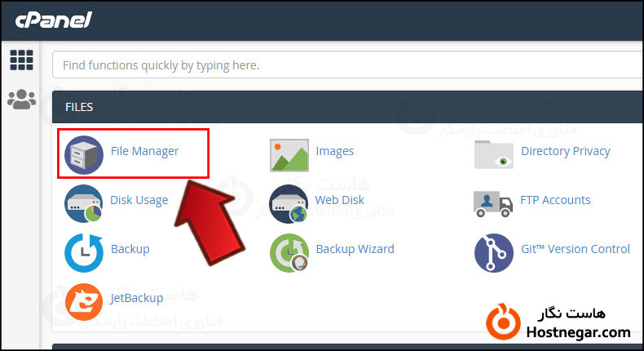644x351 pixels.
Task: Launch the Backup Wizard green icon
Action: click(x=289, y=253)
